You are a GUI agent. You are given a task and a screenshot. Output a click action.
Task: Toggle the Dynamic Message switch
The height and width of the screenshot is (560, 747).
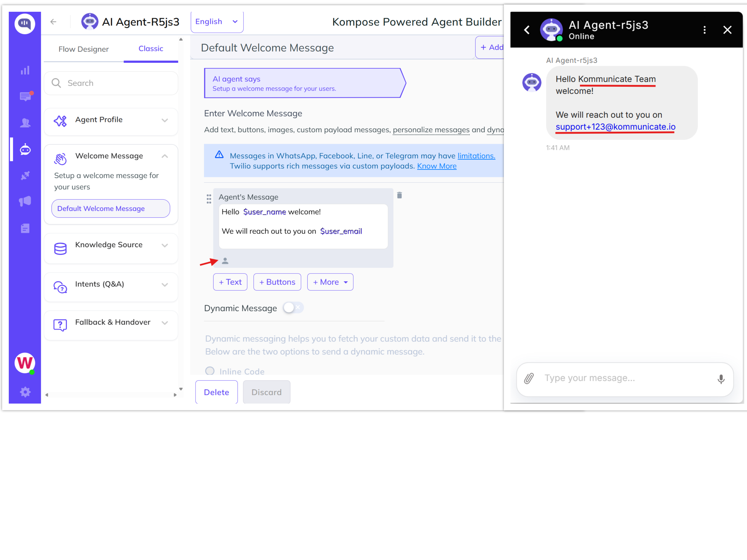(x=293, y=307)
